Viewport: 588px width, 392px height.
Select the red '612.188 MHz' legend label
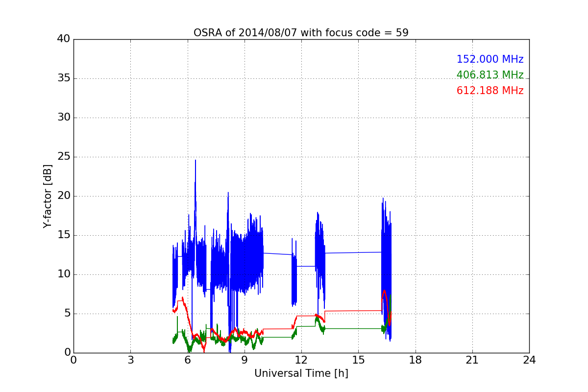pos(490,91)
